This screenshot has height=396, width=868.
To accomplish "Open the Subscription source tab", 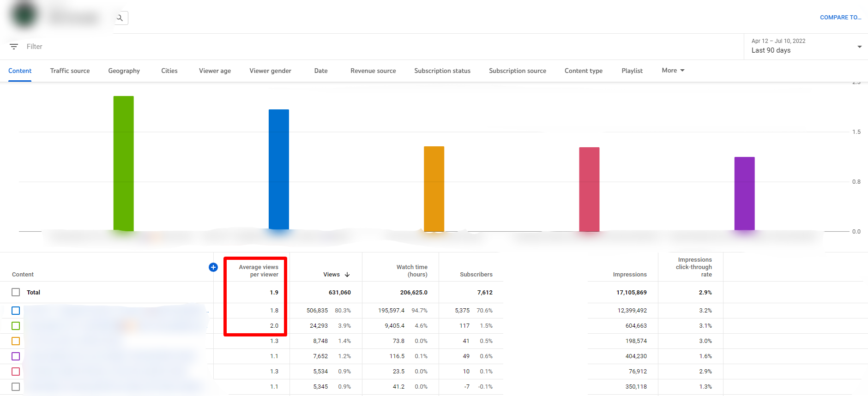I will pos(518,71).
